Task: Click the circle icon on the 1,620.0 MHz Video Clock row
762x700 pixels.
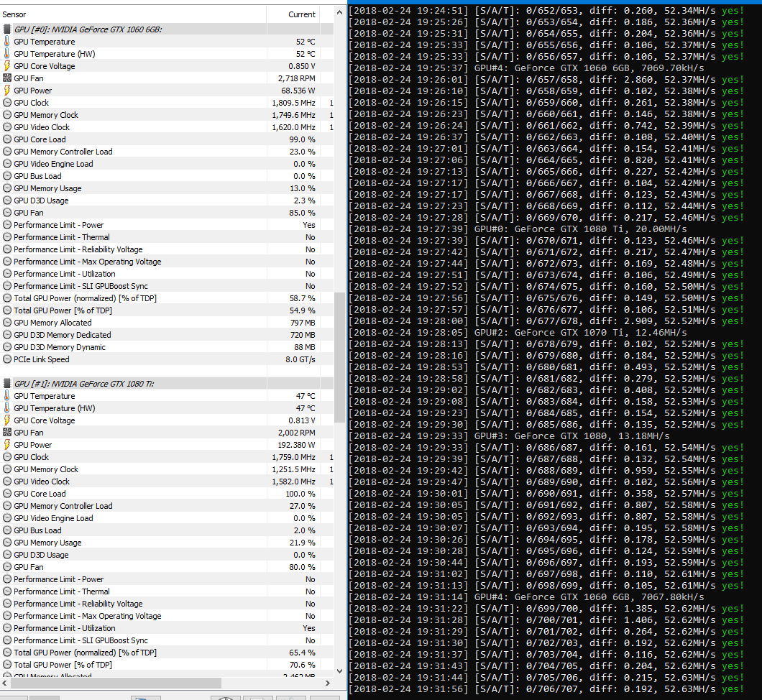Action: point(6,127)
